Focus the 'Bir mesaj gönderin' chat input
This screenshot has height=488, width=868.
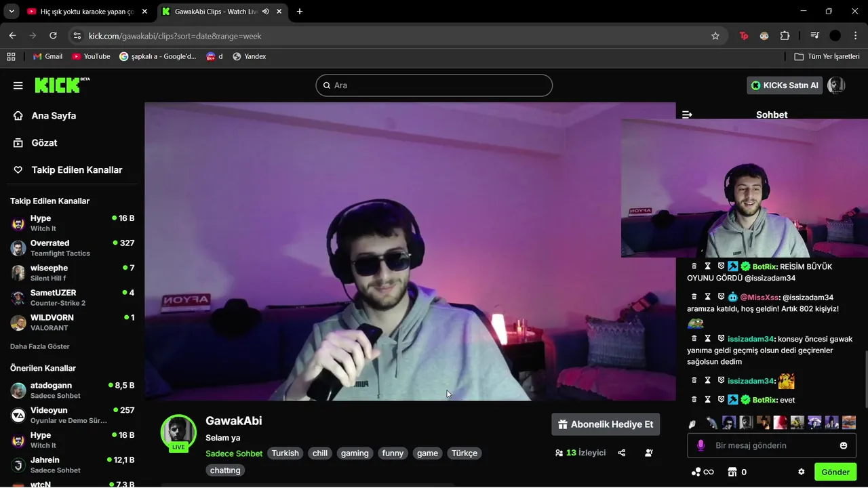tap(772, 445)
